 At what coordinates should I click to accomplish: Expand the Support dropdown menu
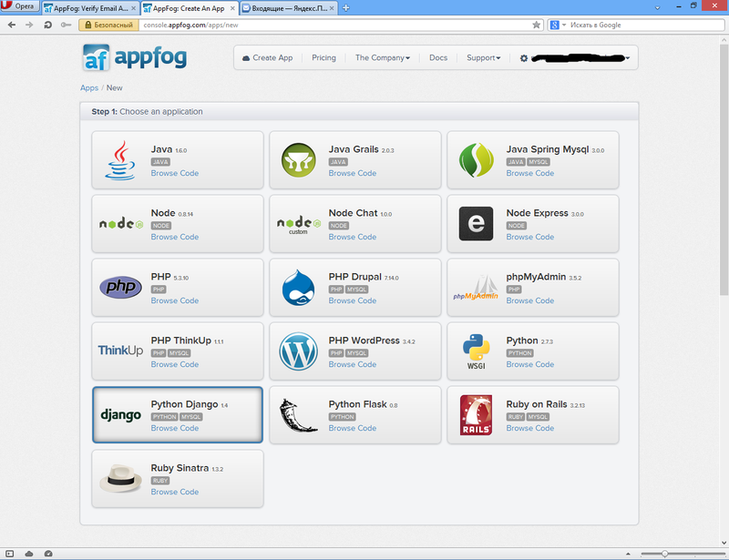484,57
